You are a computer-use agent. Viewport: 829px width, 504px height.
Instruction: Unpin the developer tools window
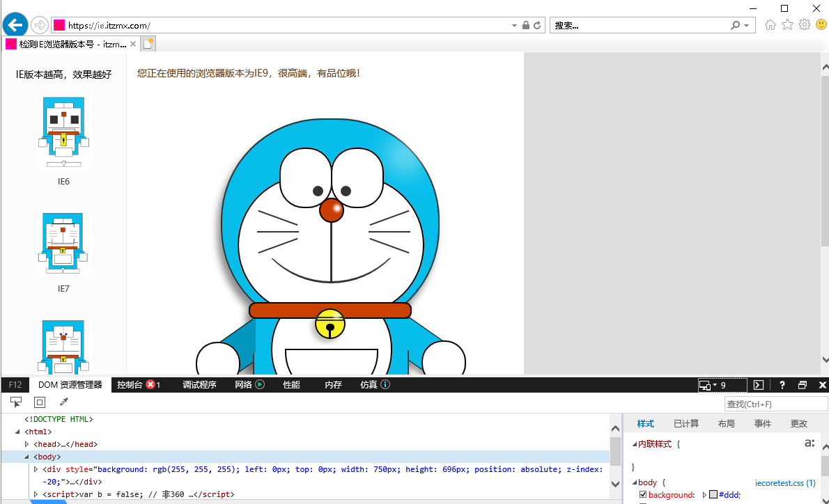tap(802, 384)
